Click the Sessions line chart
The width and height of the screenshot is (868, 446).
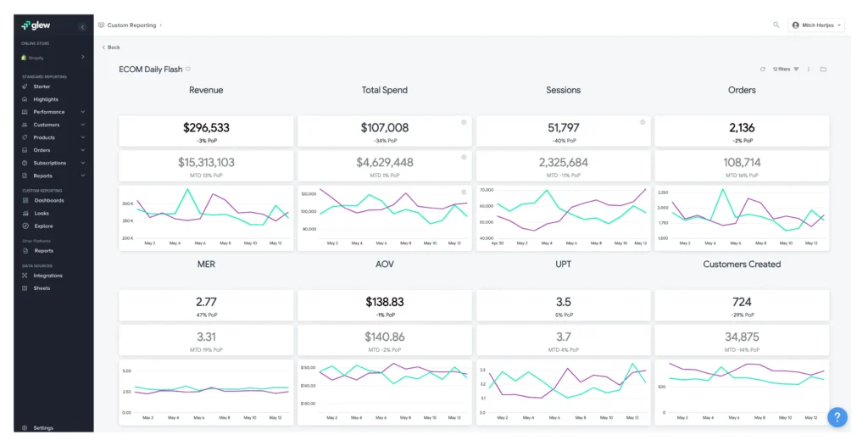pos(564,218)
